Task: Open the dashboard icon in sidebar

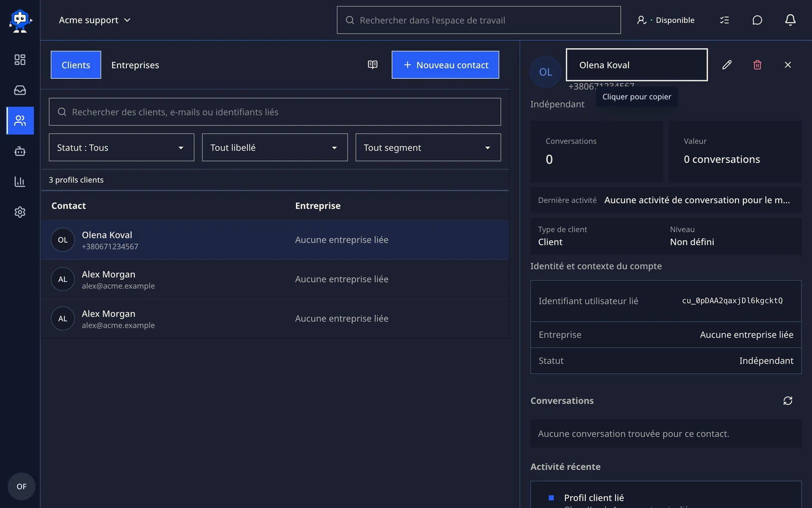Action: tap(20, 60)
